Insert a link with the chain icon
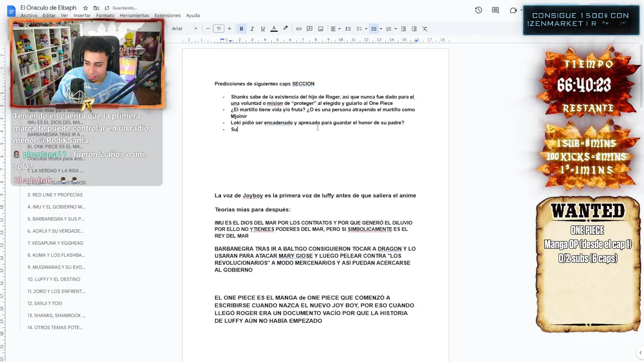Viewport: 644px width, 362px height. pos(299,29)
